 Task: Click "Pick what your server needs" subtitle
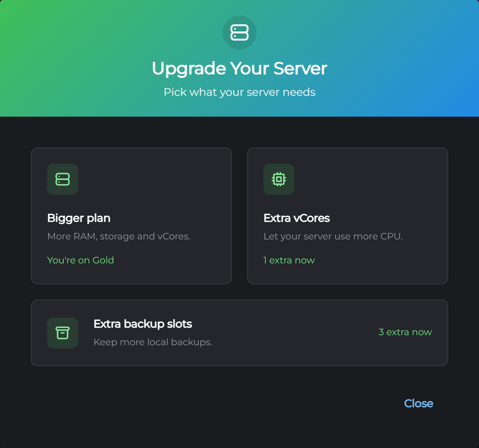tap(239, 92)
